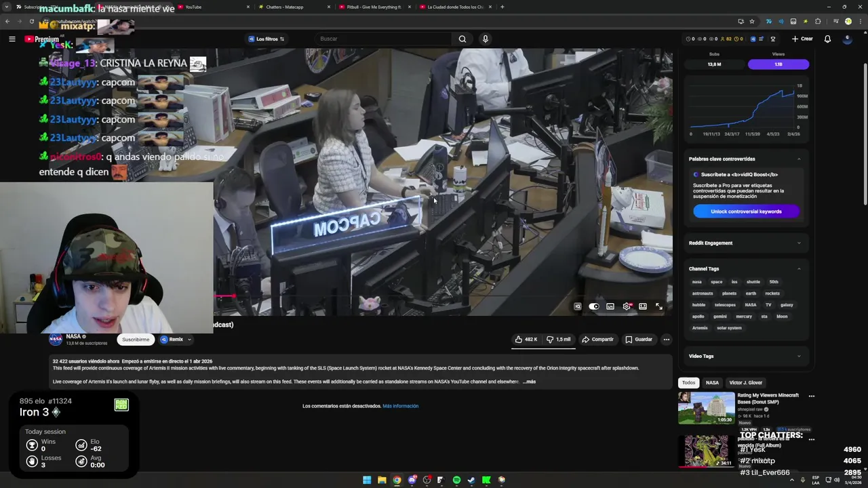Open options for Minecraft Bases video
The image size is (868, 488).
(811, 396)
